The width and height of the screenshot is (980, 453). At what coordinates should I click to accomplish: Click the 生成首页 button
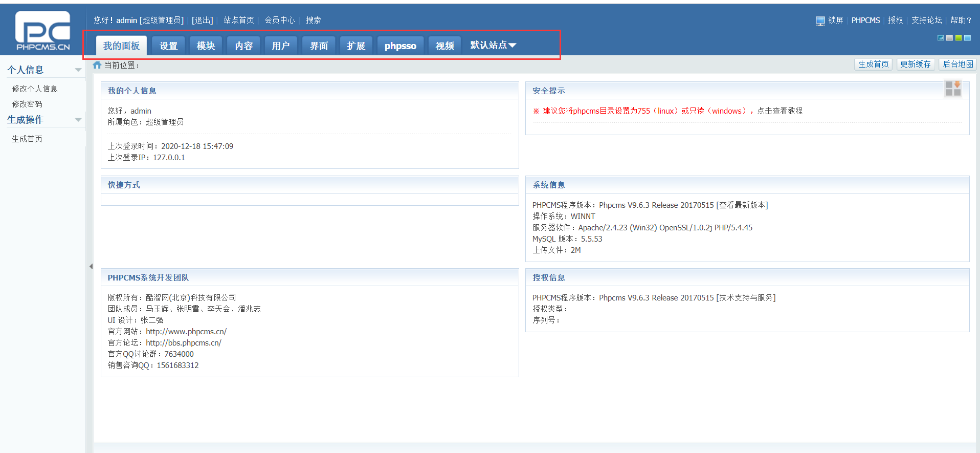(873, 64)
